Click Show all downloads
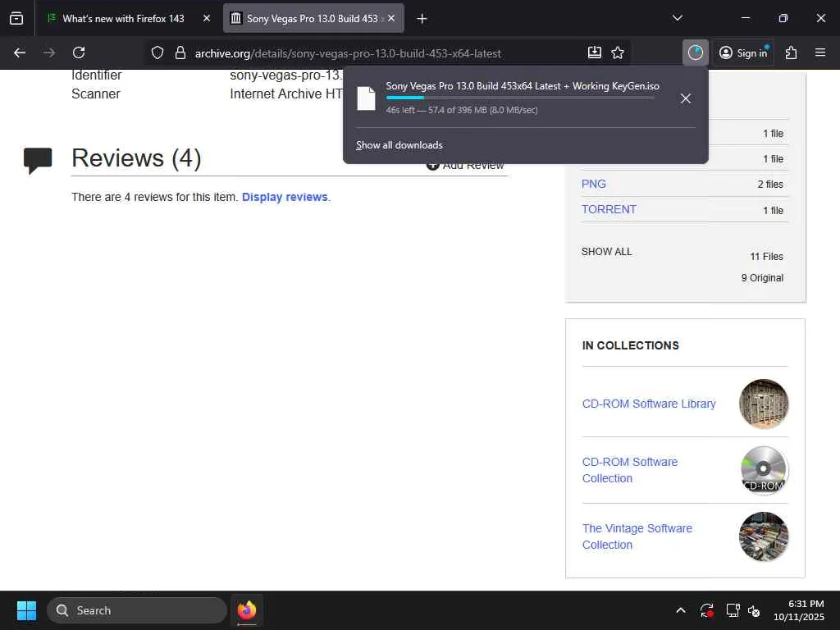840x630 pixels. click(x=399, y=145)
